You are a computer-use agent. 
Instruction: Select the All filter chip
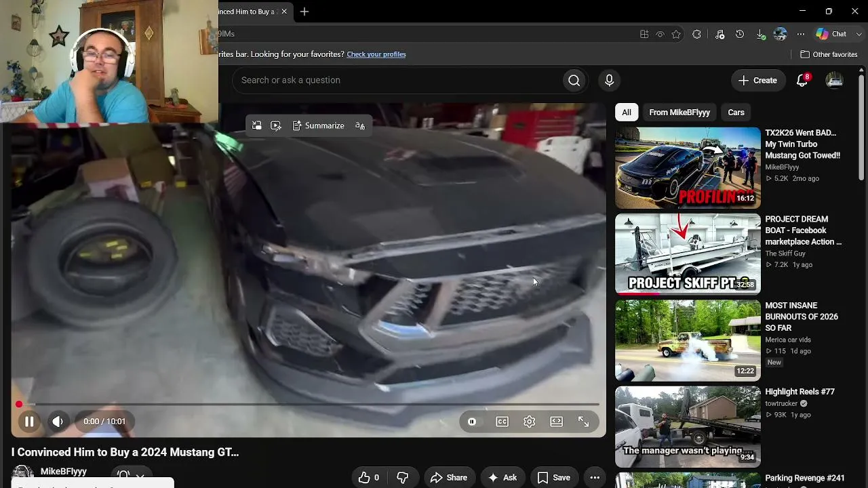click(x=627, y=113)
